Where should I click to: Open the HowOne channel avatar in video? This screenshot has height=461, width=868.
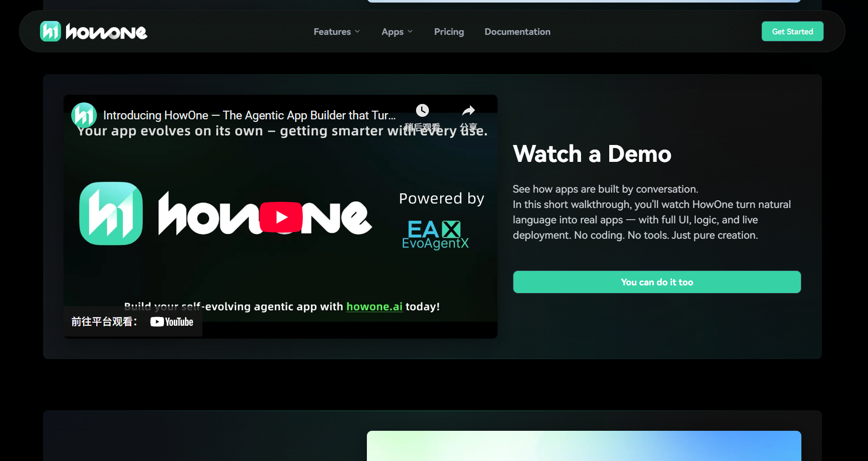pos(84,115)
